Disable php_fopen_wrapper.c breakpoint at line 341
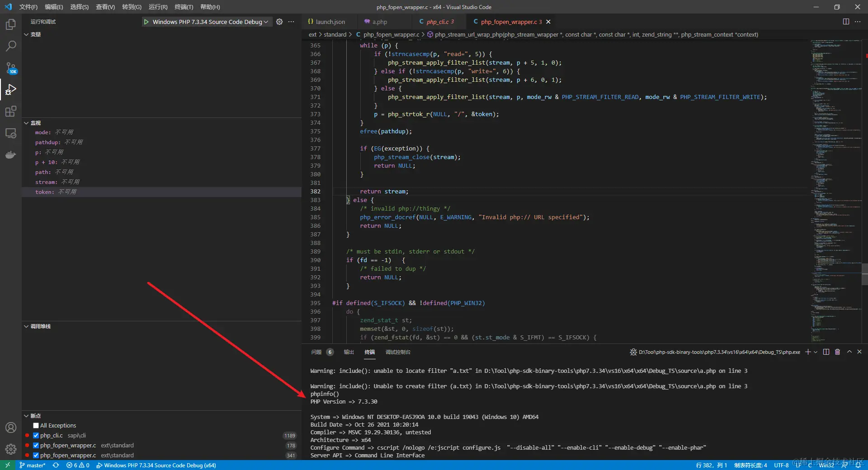The height and width of the screenshot is (470, 868). tap(36, 456)
